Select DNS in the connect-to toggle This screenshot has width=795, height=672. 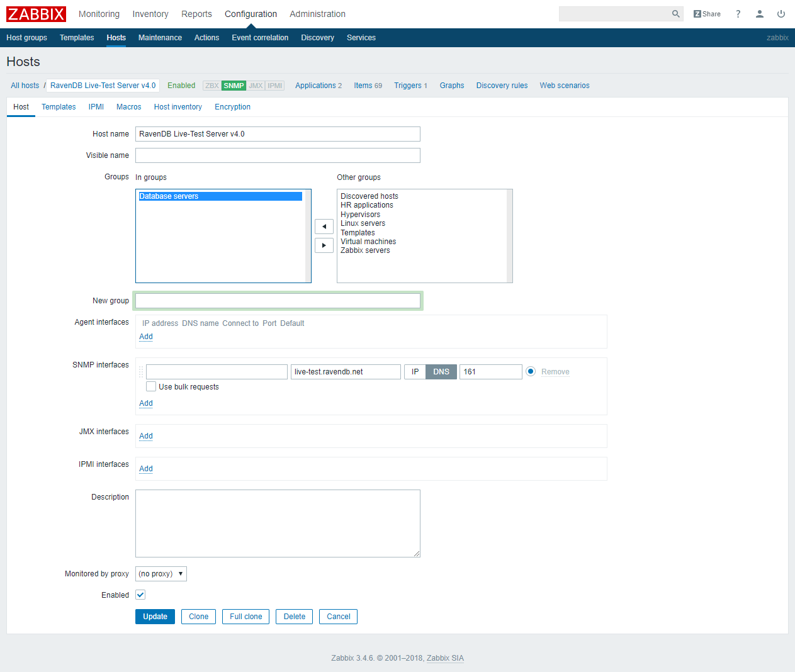[x=441, y=372]
